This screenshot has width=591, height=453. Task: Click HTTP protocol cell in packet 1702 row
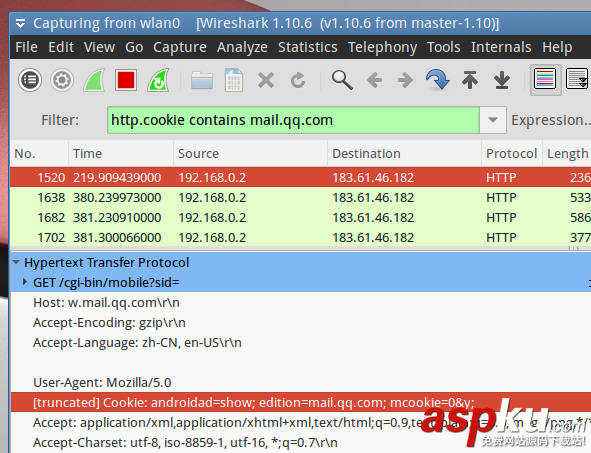(x=501, y=237)
